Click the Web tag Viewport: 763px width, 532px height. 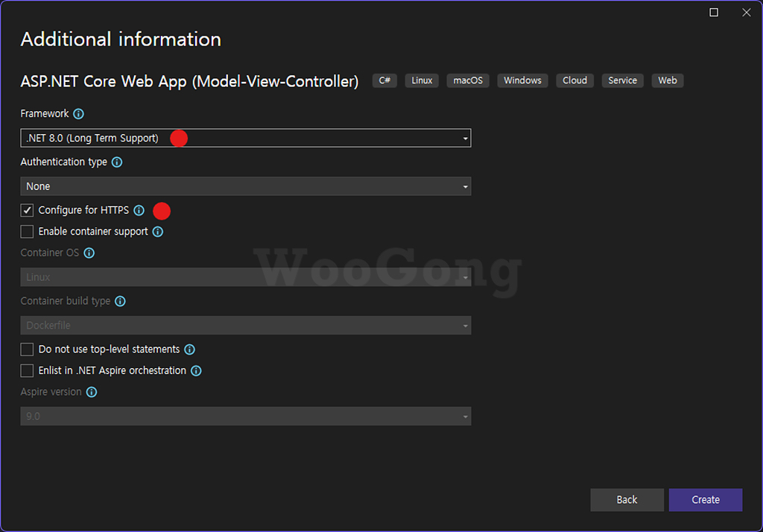pos(668,80)
